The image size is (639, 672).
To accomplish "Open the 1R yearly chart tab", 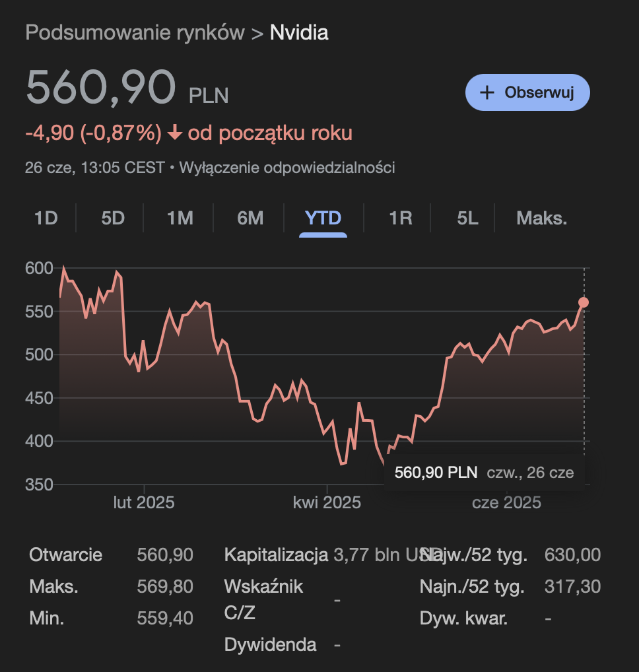I will tap(400, 218).
